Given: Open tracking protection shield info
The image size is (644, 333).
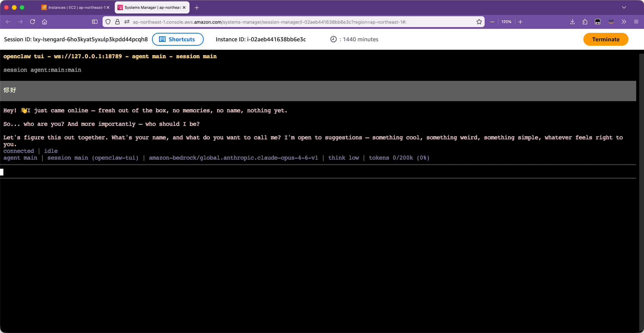Looking at the screenshot, I should pyautogui.click(x=108, y=22).
